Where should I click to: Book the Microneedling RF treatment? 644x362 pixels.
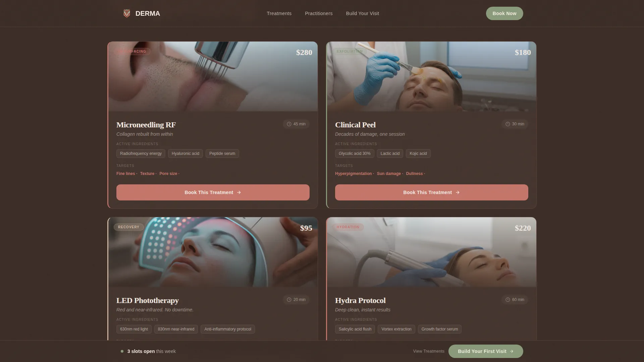[213, 192]
